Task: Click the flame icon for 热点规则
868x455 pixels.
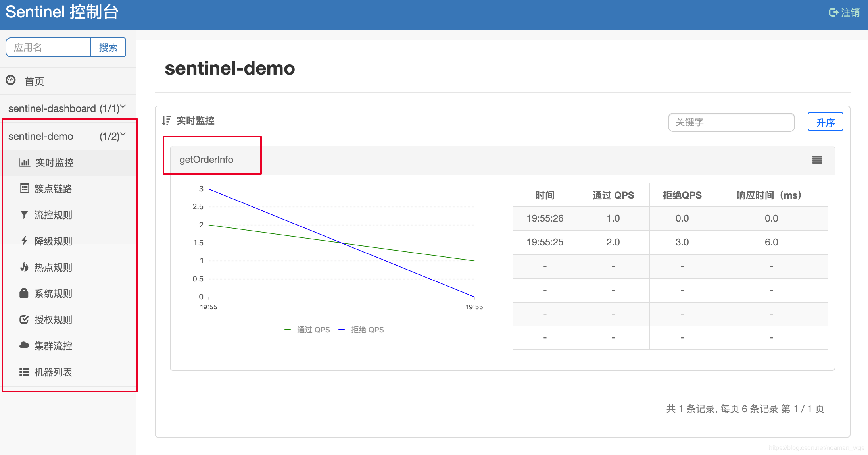Action: (x=24, y=267)
